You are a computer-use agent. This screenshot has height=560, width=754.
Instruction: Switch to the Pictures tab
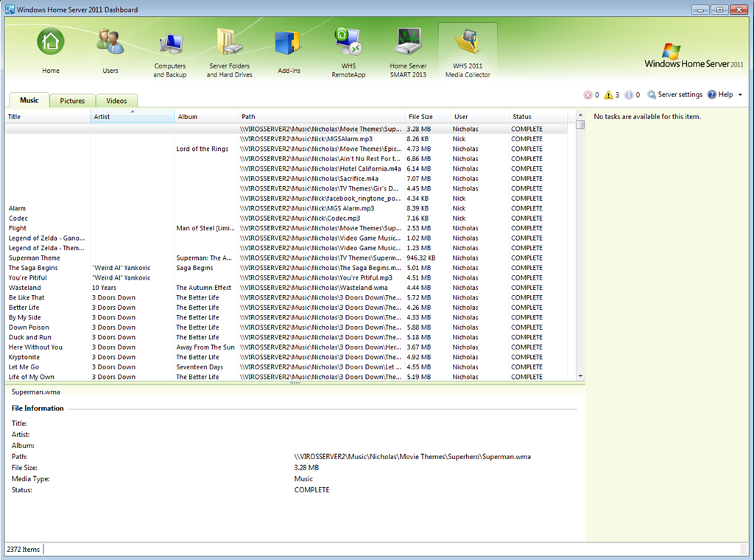click(x=73, y=101)
